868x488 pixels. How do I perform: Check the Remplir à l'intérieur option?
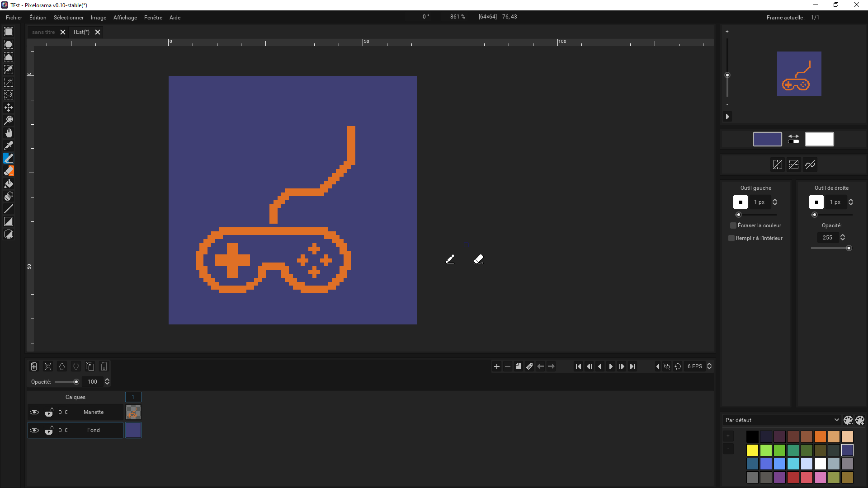pyautogui.click(x=731, y=238)
